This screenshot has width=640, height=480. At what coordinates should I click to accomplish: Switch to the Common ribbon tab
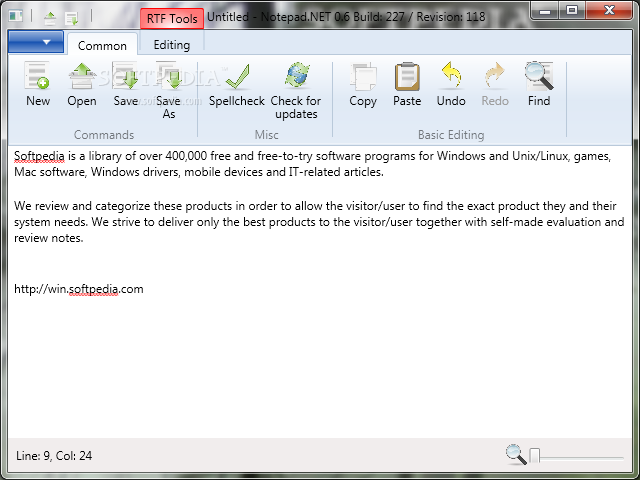point(102,45)
